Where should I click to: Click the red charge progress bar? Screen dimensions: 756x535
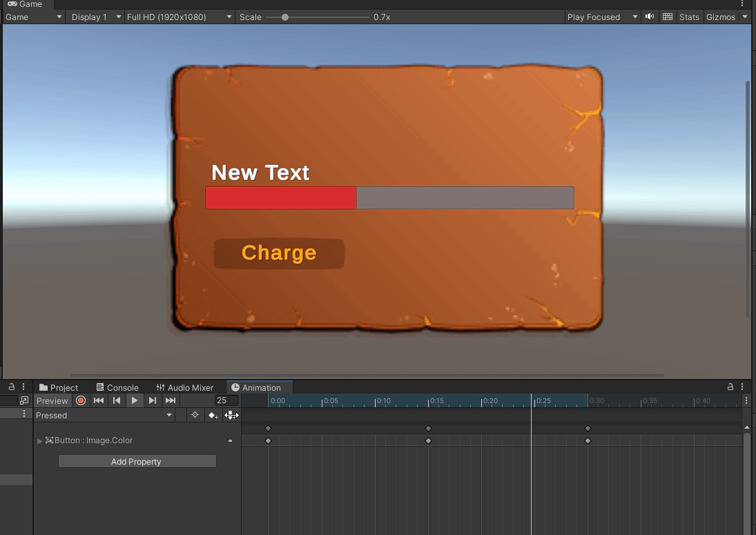pos(281,197)
